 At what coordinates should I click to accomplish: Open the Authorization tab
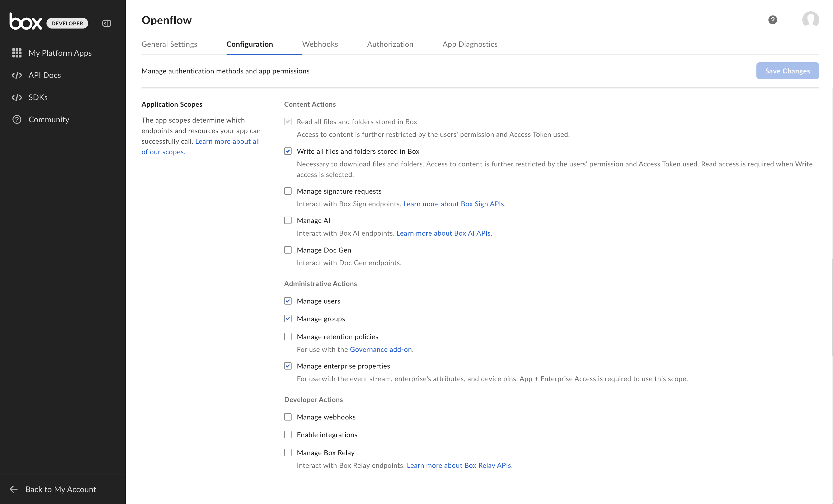[x=390, y=44]
